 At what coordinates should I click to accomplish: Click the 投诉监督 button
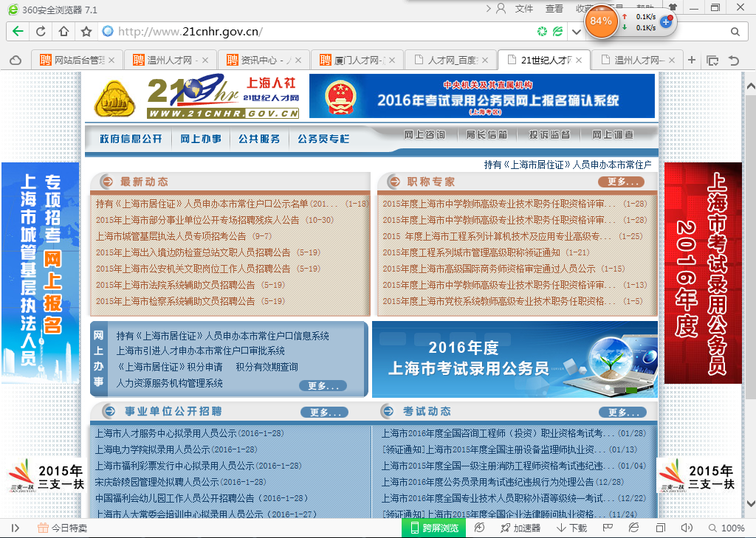(x=549, y=134)
